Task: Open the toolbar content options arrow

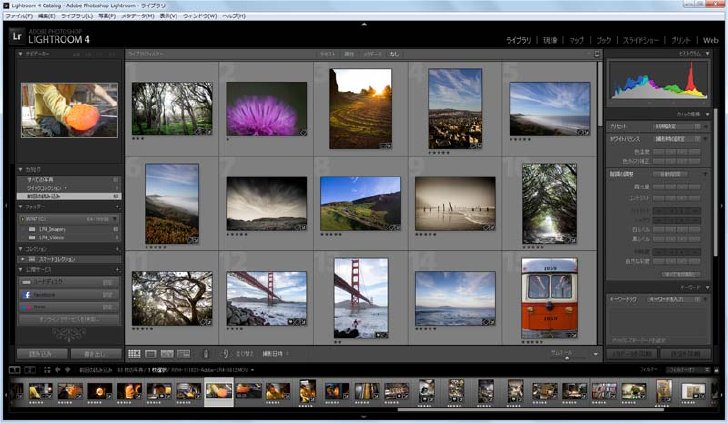Action: pyautogui.click(x=596, y=354)
